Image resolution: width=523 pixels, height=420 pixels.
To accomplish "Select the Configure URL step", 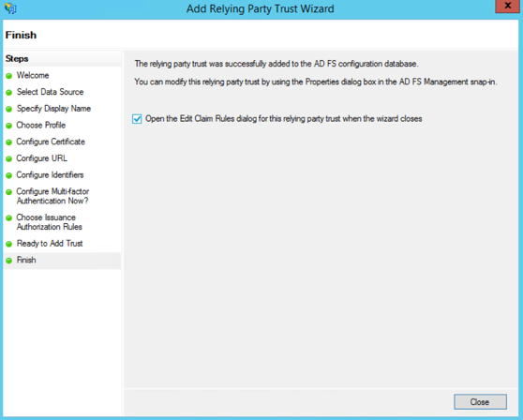I will tap(41, 158).
